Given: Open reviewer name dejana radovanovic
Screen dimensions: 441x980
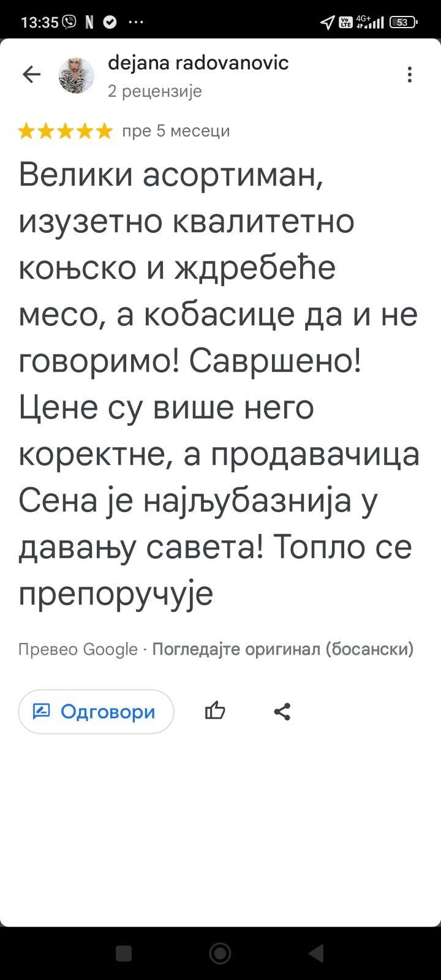Looking at the screenshot, I should (198, 62).
